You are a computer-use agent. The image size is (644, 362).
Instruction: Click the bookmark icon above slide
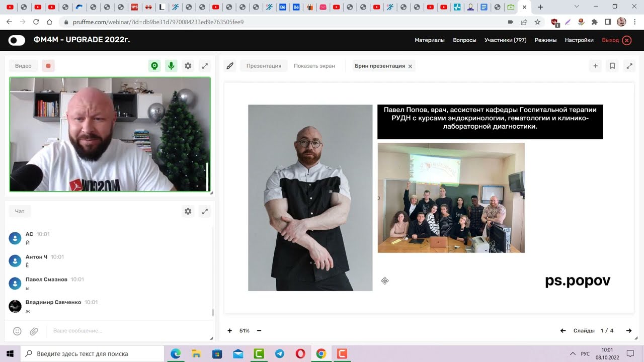612,66
